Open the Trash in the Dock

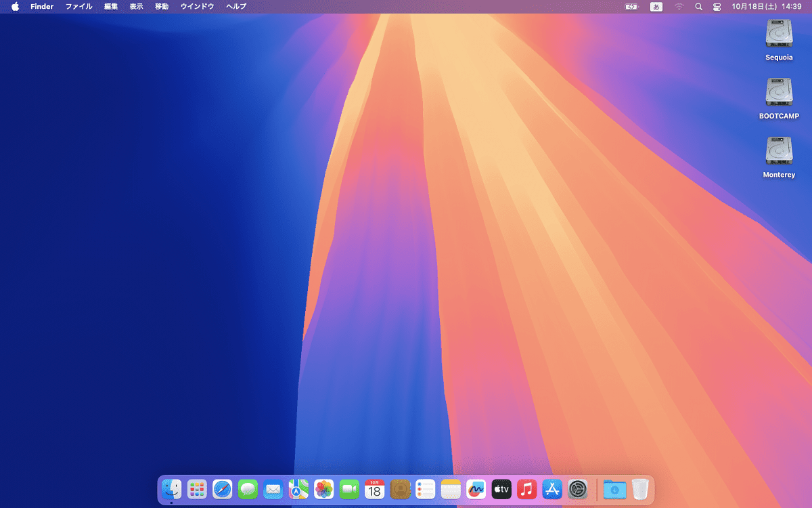pos(640,488)
